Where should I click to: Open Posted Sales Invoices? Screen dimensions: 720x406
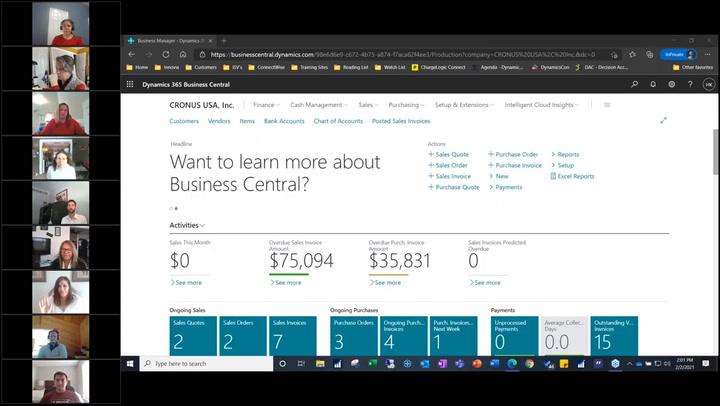click(401, 121)
